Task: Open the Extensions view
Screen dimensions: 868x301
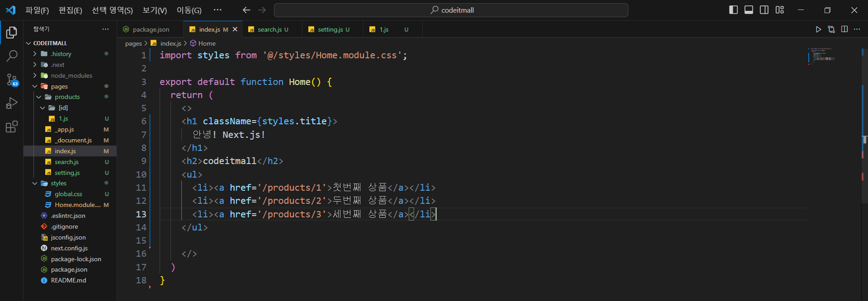Action: [x=12, y=127]
